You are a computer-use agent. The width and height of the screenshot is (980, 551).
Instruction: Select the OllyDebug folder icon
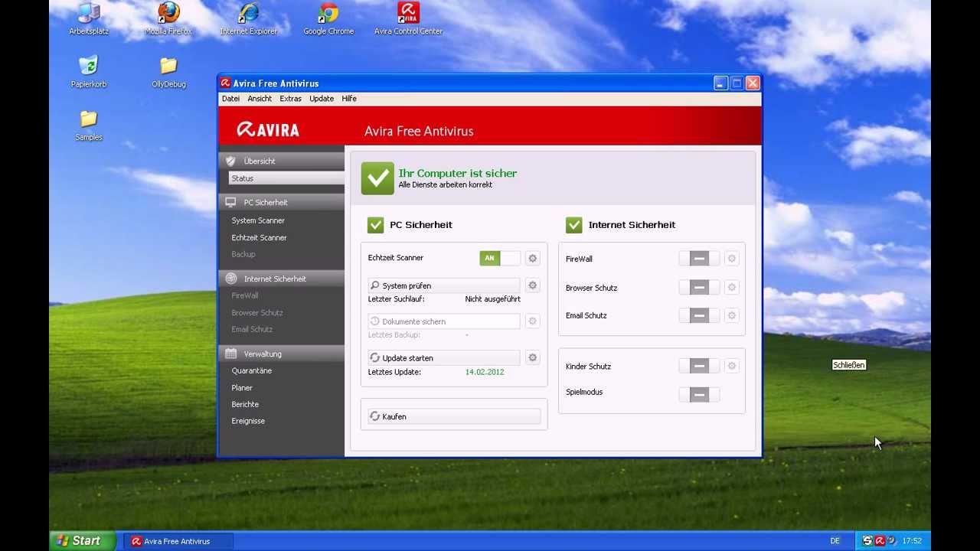(168, 72)
